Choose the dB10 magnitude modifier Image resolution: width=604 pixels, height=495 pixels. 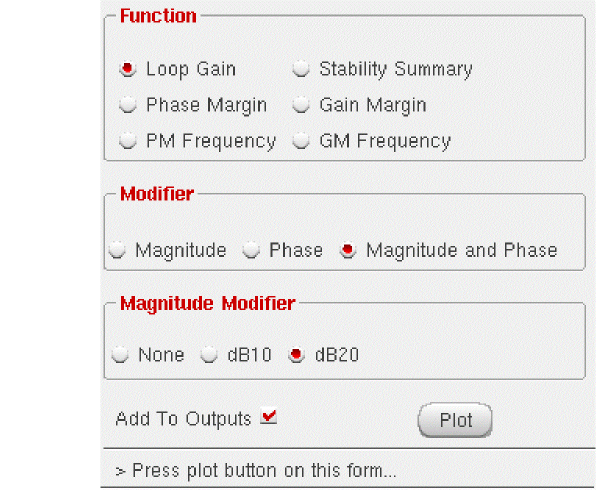(x=210, y=355)
